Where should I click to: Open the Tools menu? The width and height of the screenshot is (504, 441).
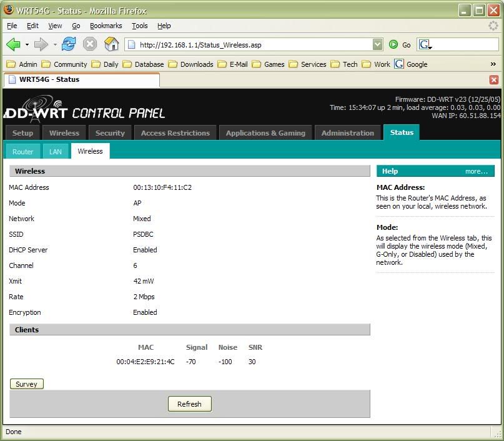pos(139,26)
